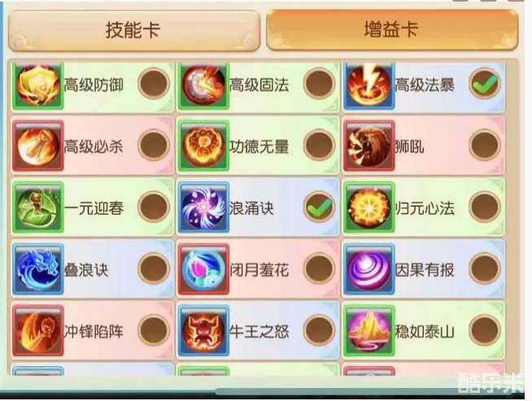
Task: Select the 高级防御 shield skill icon
Action: tap(37, 85)
